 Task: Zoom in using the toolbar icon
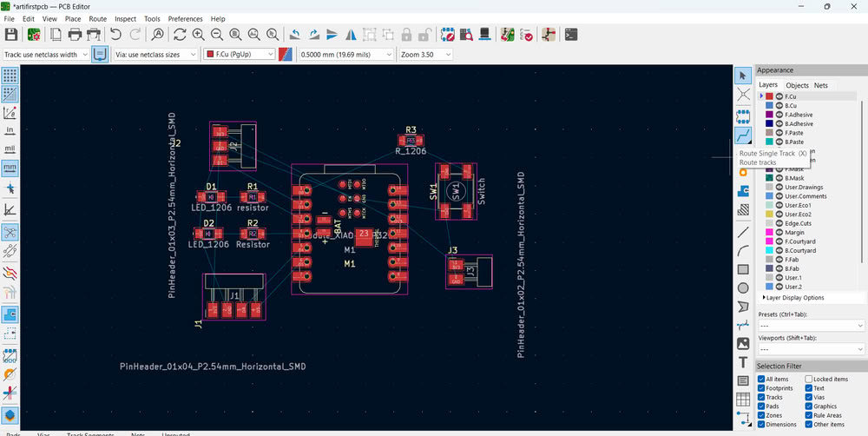coord(198,35)
